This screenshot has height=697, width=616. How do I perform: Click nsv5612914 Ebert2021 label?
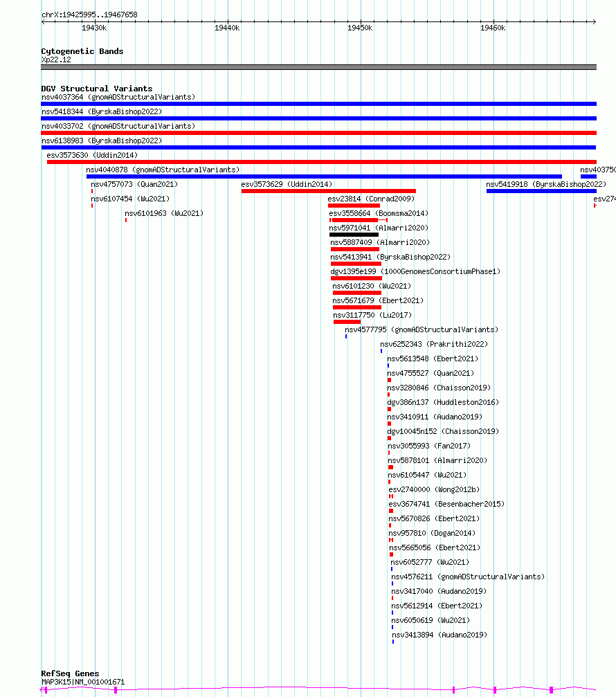click(437, 606)
